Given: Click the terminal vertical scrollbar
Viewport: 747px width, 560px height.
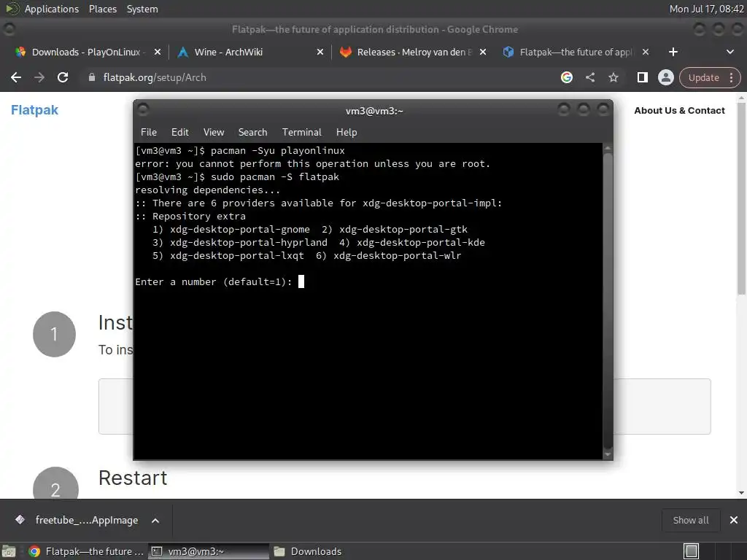Looking at the screenshot, I should pos(608,300).
